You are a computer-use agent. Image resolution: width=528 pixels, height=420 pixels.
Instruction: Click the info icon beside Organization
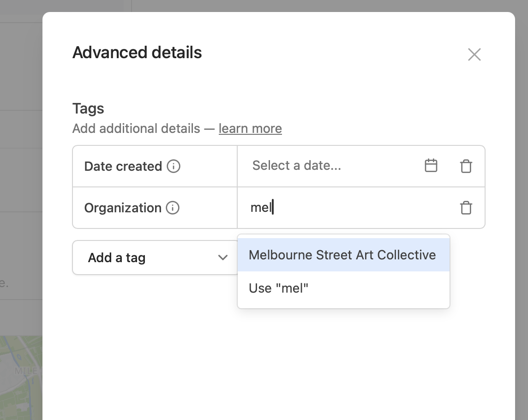click(x=173, y=208)
